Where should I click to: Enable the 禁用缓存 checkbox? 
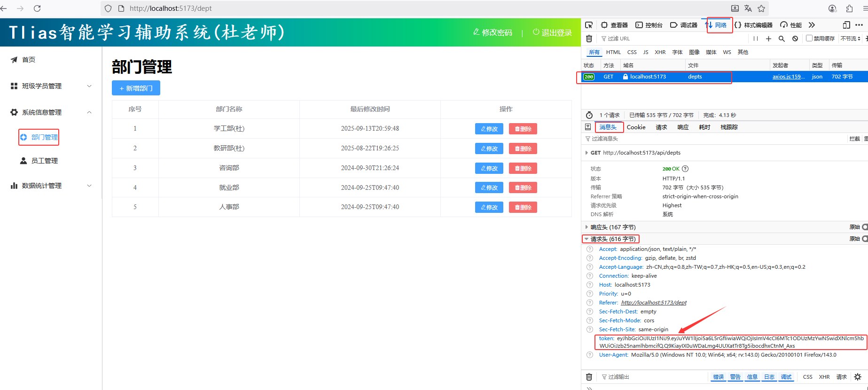(x=809, y=39)
